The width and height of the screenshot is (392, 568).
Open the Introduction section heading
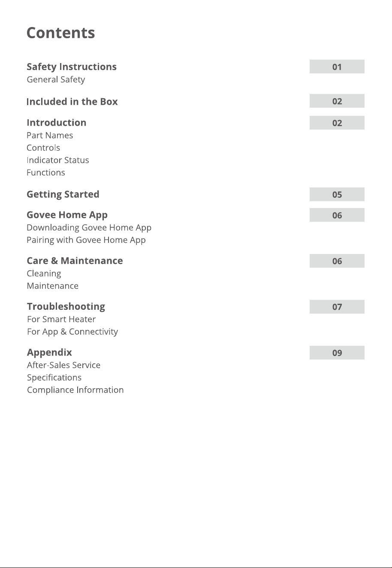[57, 123]
